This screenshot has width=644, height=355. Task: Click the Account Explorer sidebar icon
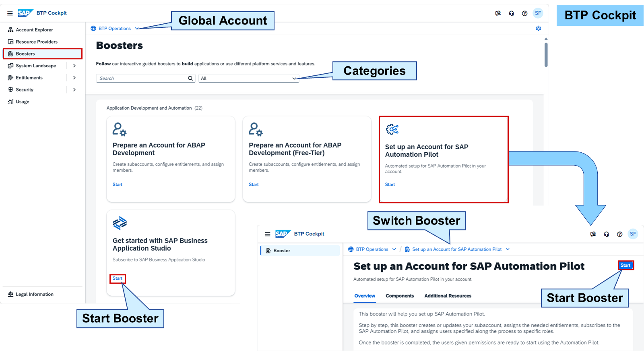11,30
